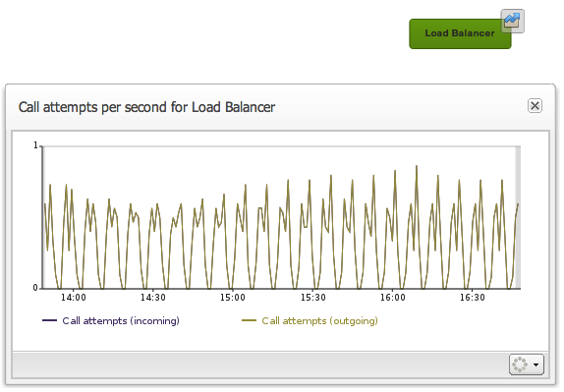This screenshot has height=392, width=564.
Task: Click the dialog title 'Call attempts per second for Load Balancer'
Action: click(x=146, y=107)
